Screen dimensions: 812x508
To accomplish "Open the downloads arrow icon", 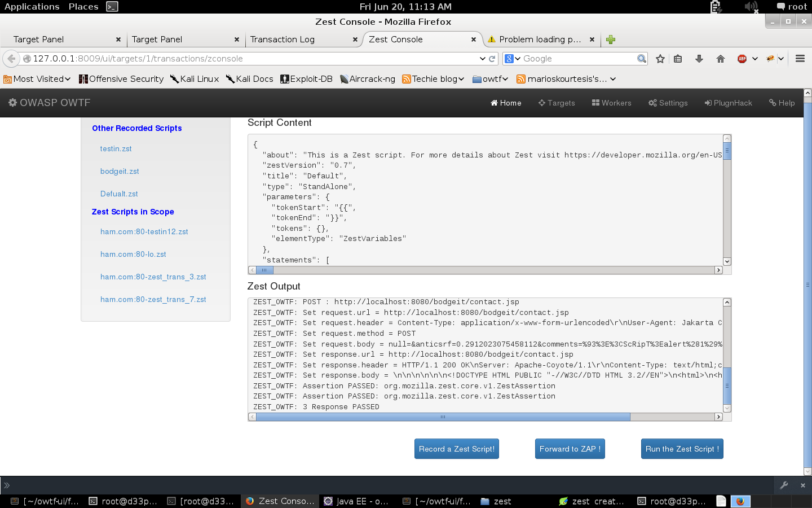I will point(699,59).
